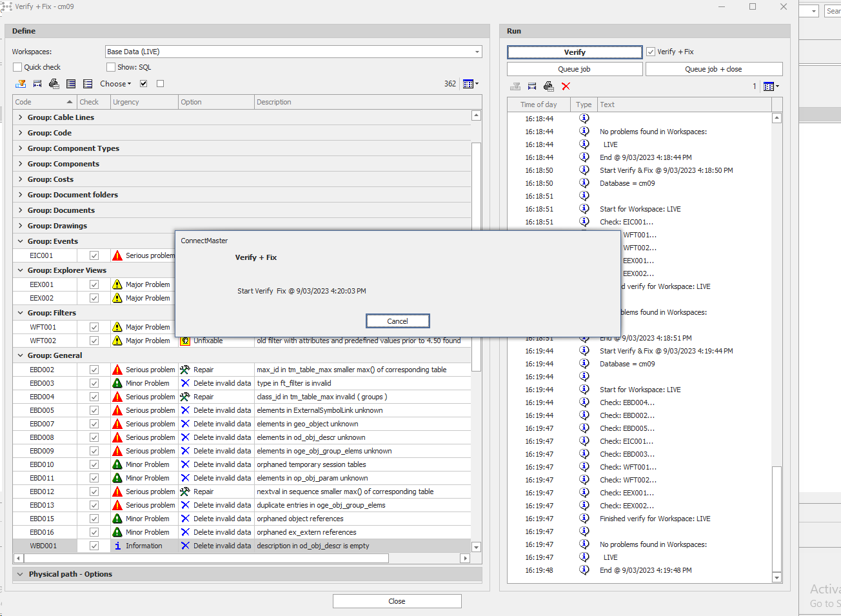Uncheck the EBD015 check box

[x=94, y=519]
